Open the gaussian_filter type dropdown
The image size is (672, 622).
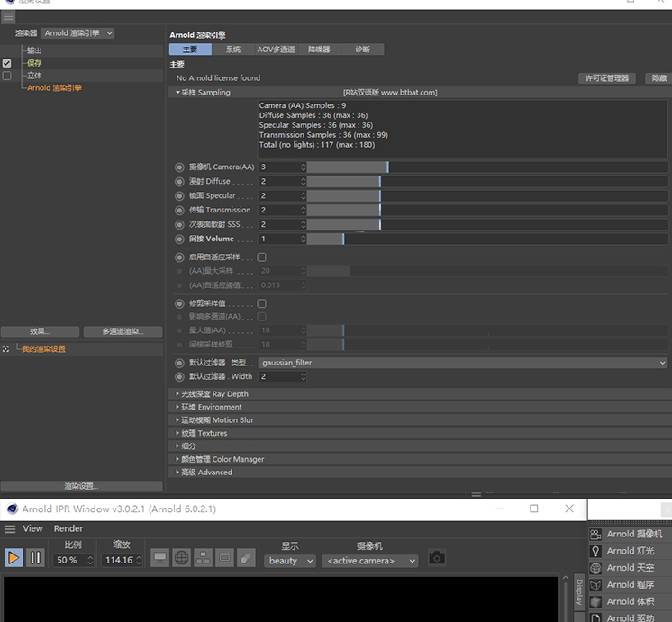[463, 363]
